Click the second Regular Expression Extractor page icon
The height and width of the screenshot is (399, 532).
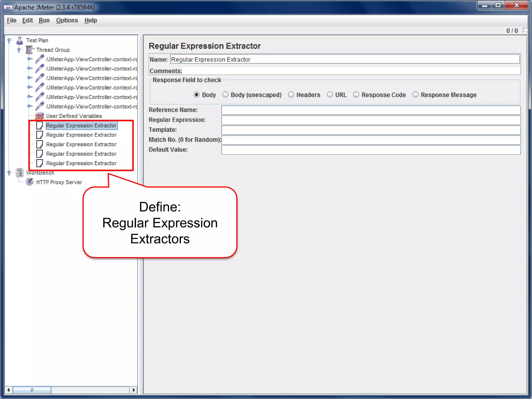point(39,135)
